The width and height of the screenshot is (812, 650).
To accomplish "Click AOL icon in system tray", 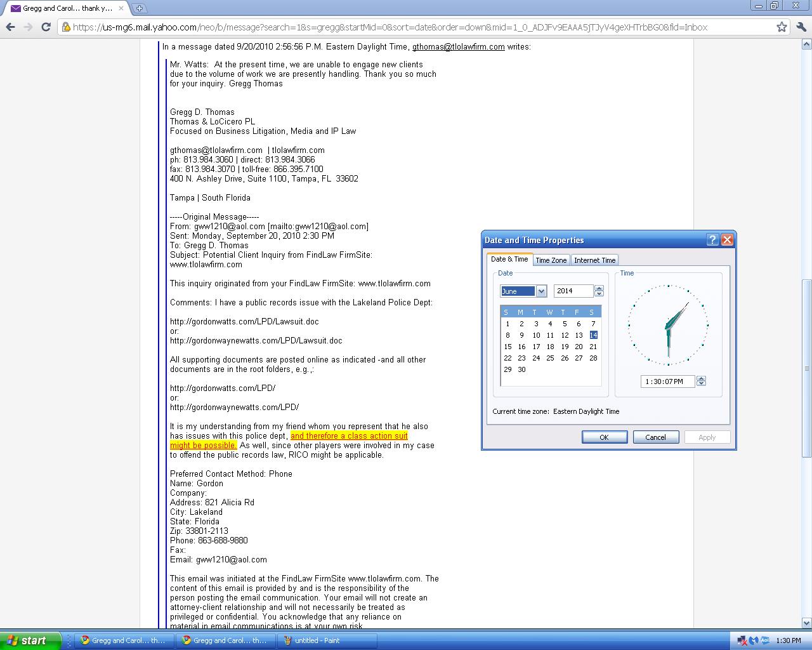I will (x=764, y=640).
